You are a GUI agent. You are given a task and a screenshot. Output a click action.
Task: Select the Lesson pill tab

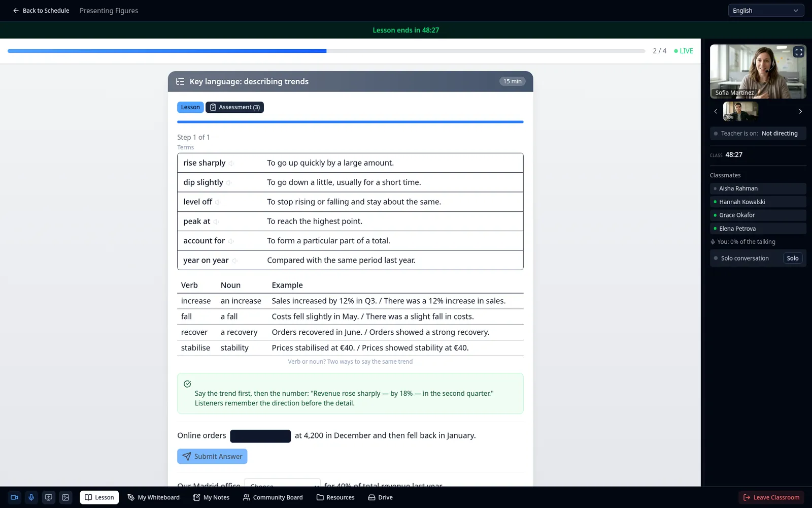pos(190,107)
